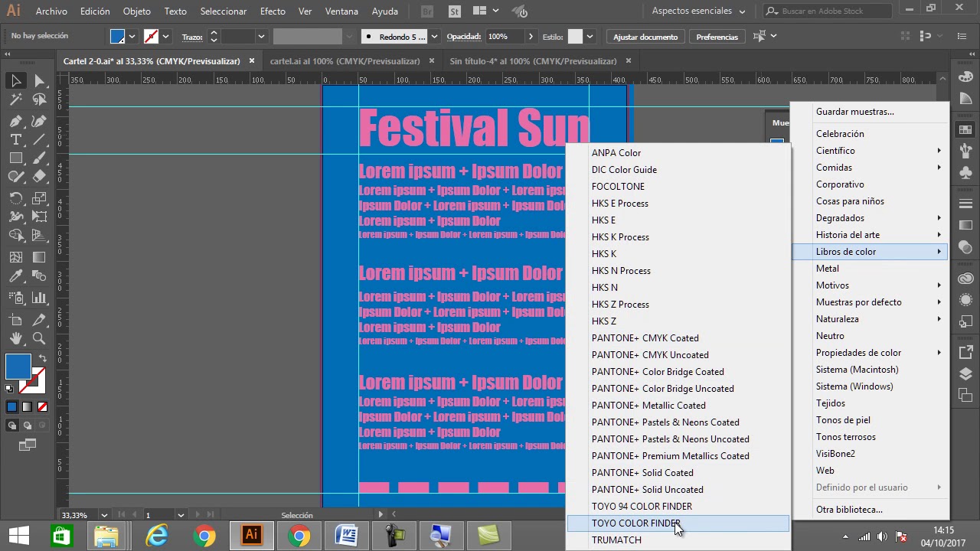Select the Symbol Sprayer tool
980x551 pixels.
pos(16,298)
